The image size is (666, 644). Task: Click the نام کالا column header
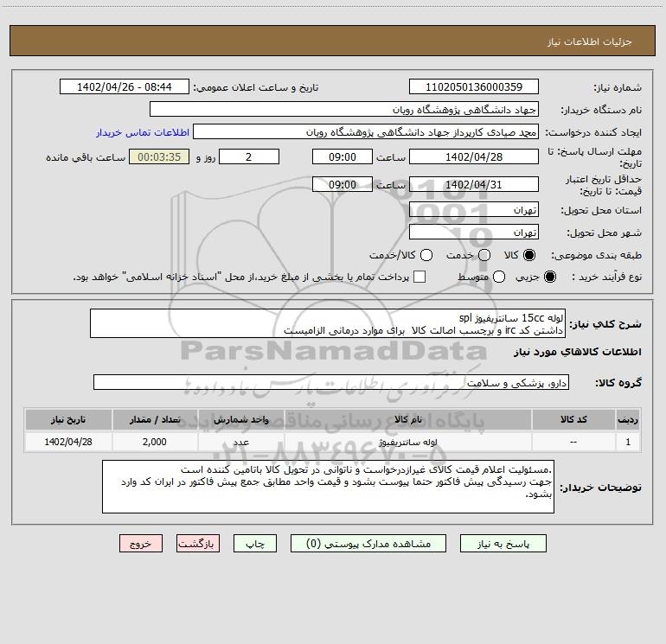(407, 419)
